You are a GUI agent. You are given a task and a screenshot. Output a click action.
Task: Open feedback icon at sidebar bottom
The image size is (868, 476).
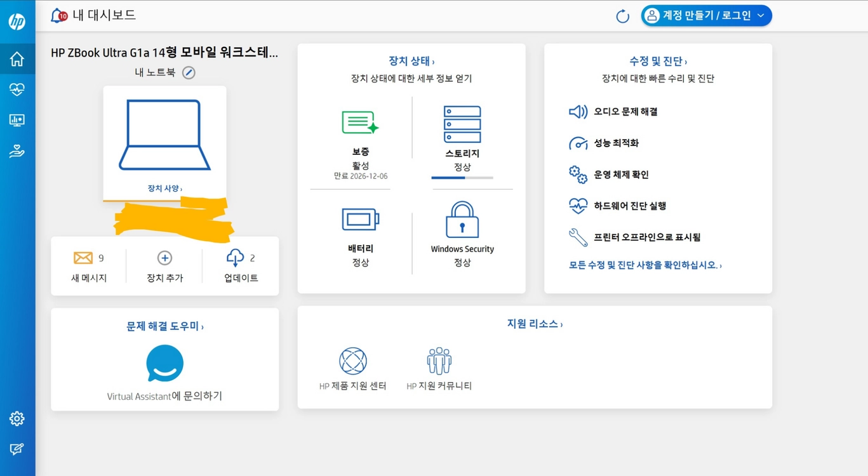coord(17,449)
